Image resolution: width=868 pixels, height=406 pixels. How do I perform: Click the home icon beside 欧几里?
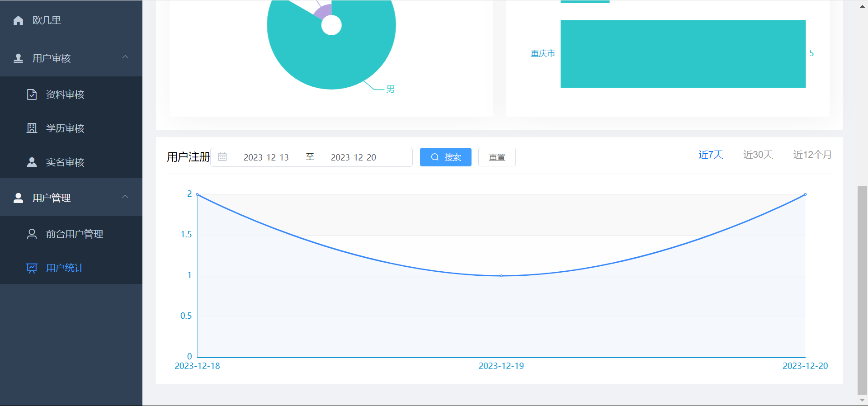(x=19, y=20)
